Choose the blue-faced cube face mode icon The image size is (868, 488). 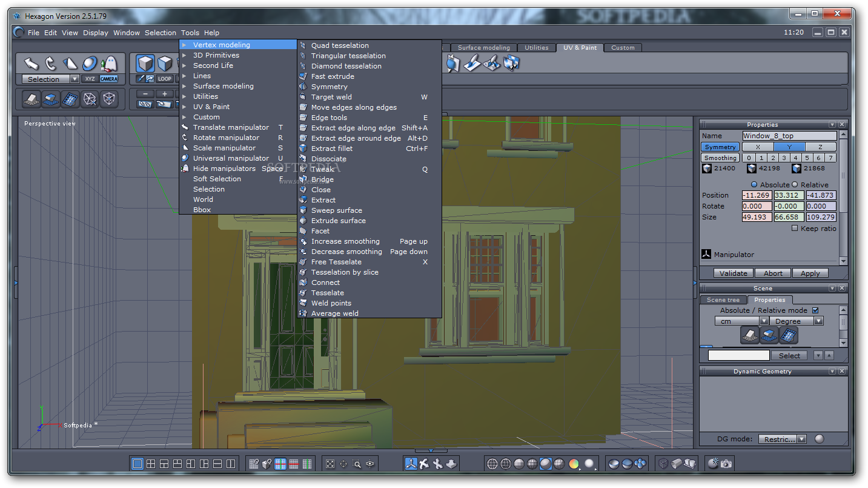[x=165, y=63]
